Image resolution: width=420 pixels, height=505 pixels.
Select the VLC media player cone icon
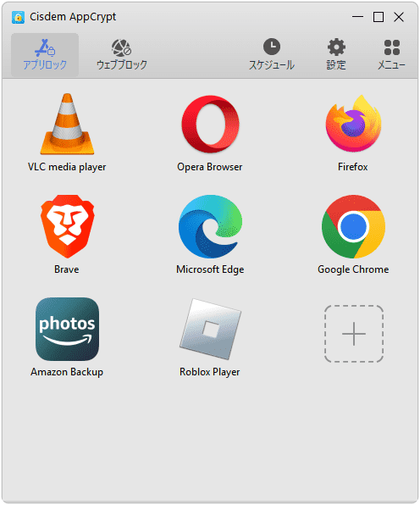(x=67, y=124)
